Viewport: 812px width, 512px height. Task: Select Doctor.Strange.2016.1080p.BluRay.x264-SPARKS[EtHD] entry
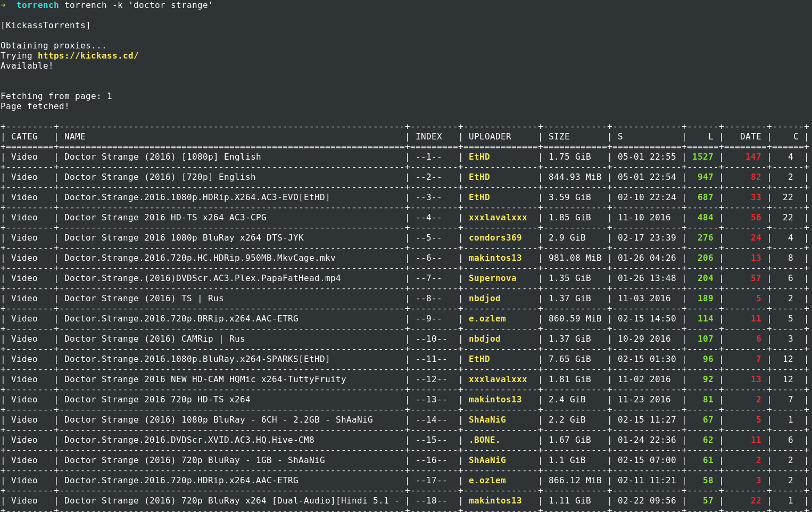coord(197,359)
